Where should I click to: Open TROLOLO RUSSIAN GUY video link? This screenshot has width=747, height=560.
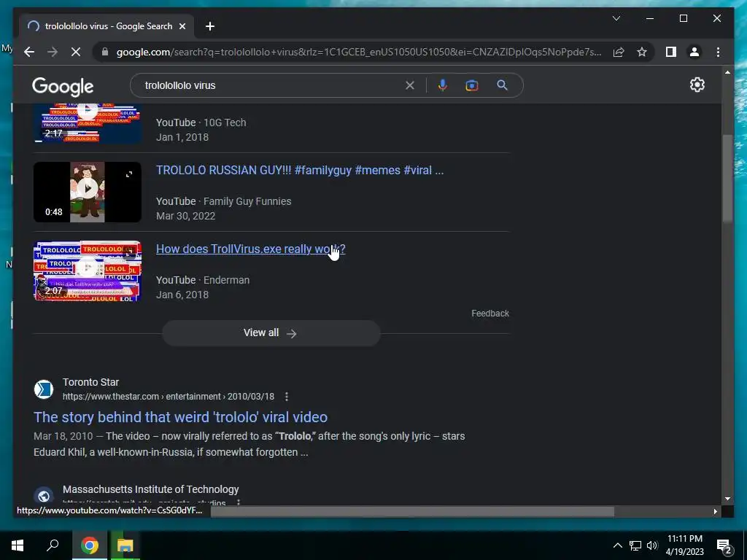click(300, 171)
